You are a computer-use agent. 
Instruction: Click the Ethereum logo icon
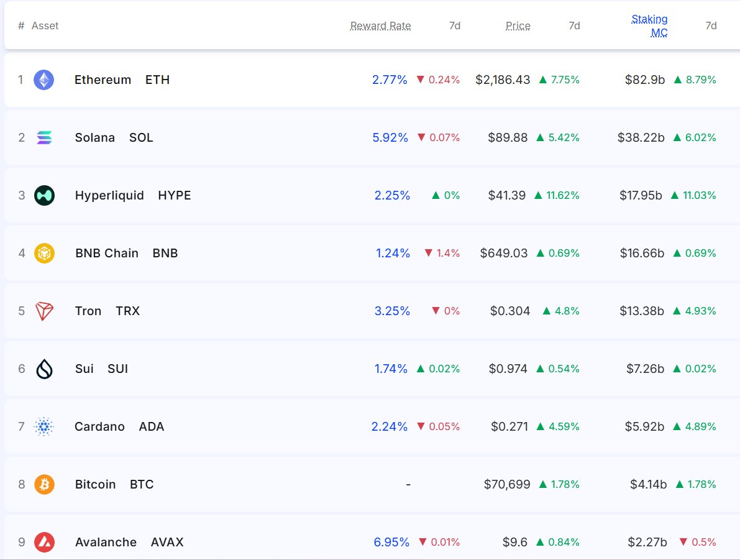[44, 80]
